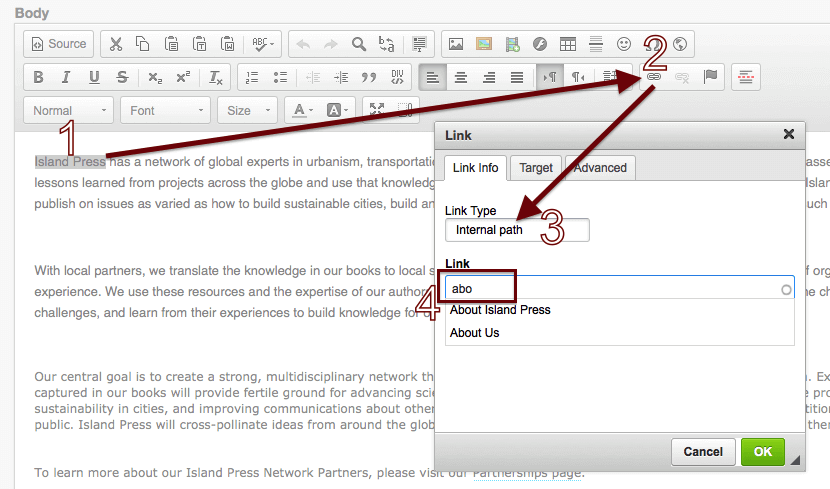Click the Undo arrow

(x=303, y=44)
